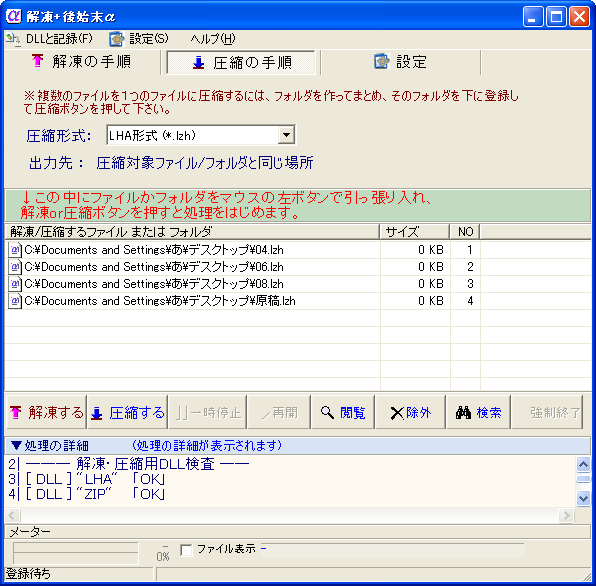Enable the ファイル表示 checkbox

[186, 550]
